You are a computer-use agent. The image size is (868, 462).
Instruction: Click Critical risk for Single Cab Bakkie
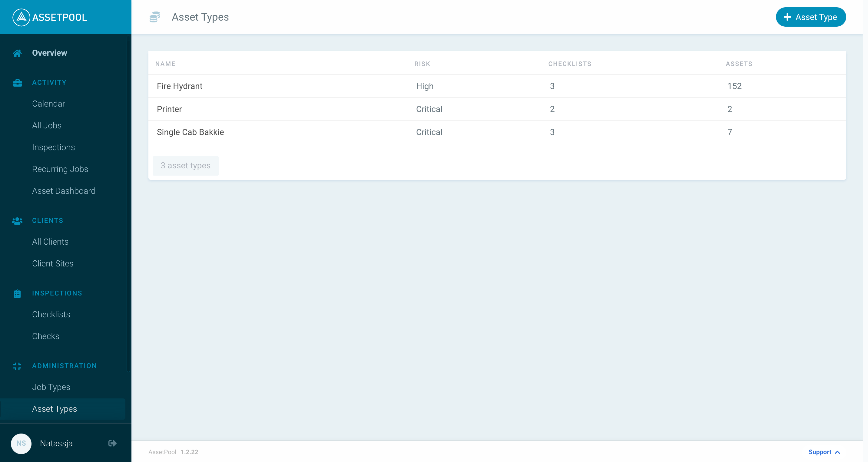[x=429, y=132]
